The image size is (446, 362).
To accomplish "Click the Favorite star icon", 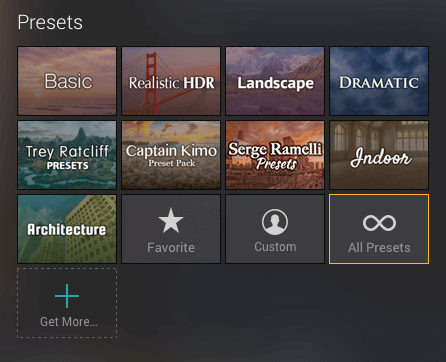I will click(171, 221).
